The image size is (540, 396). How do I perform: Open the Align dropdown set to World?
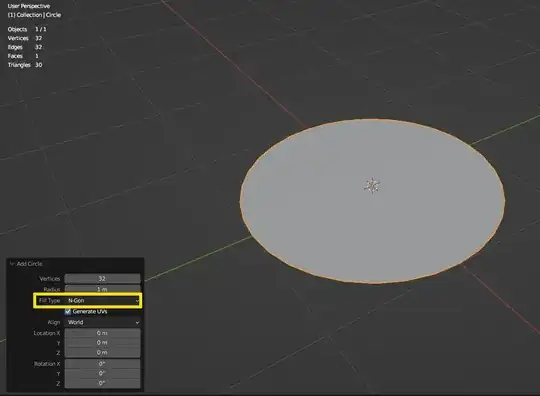tap(102, 322)
